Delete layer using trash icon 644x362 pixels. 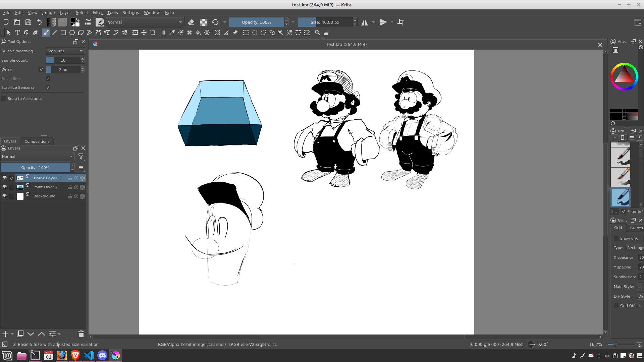tap(81, 334)
